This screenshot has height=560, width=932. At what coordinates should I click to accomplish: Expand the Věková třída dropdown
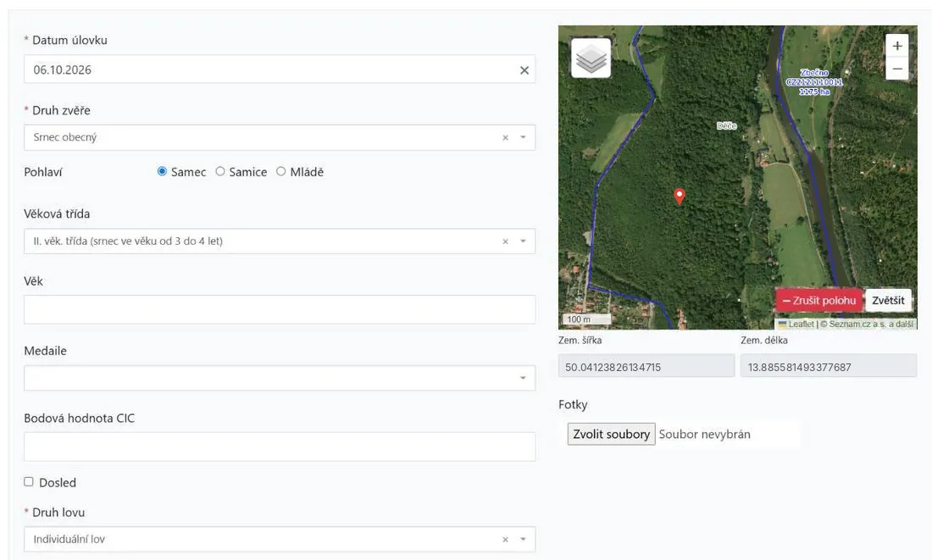point(523,241)
